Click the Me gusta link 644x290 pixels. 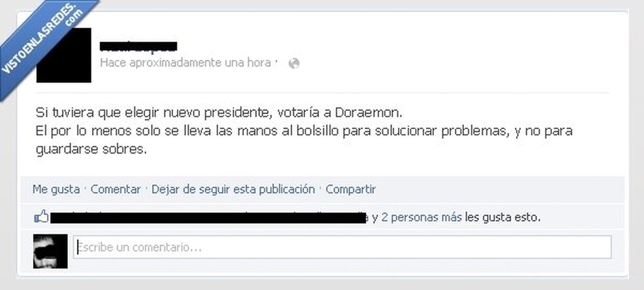click(56, 189)
